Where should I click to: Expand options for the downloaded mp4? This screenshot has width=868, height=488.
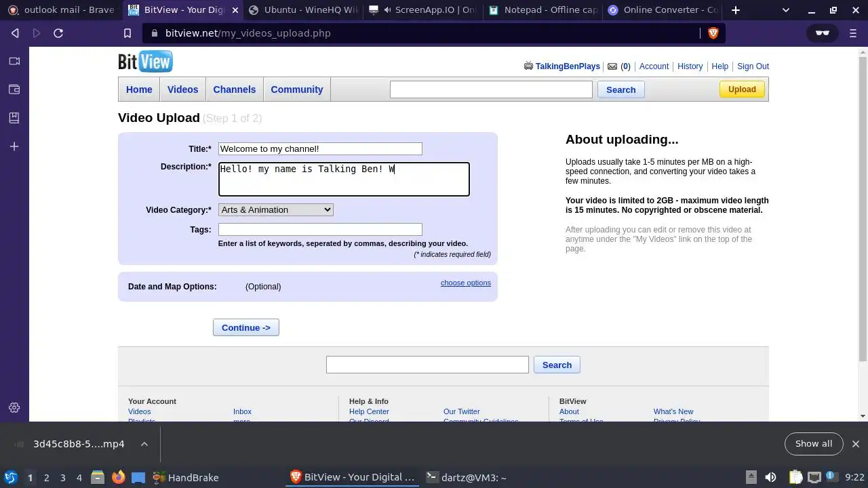tap(144, 444)
